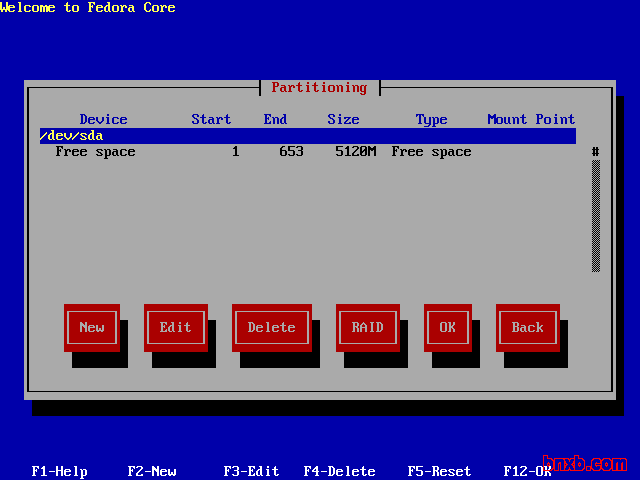Click the Partitioning dialog title
This screenshot has width=640, height=480.
click(319, 87)
